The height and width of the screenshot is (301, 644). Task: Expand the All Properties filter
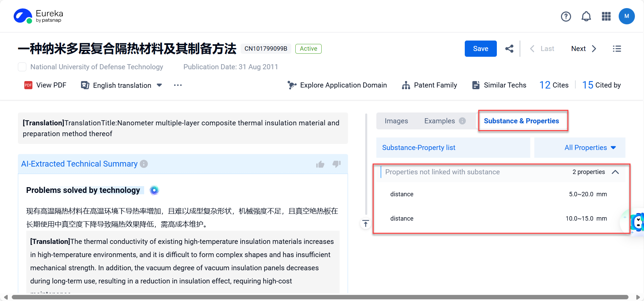pyautogui.click(x=590, y=148)
